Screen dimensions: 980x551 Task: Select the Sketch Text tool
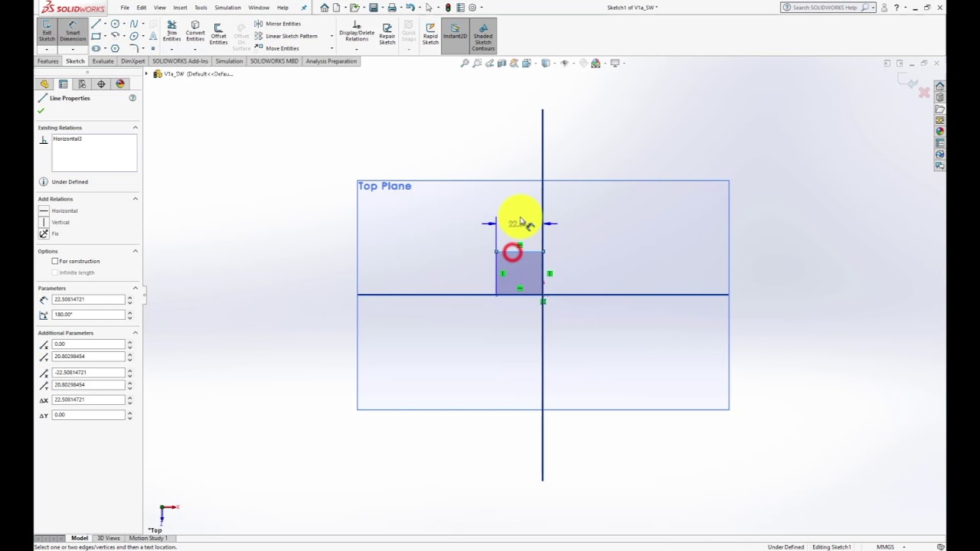tap(153, 36)
